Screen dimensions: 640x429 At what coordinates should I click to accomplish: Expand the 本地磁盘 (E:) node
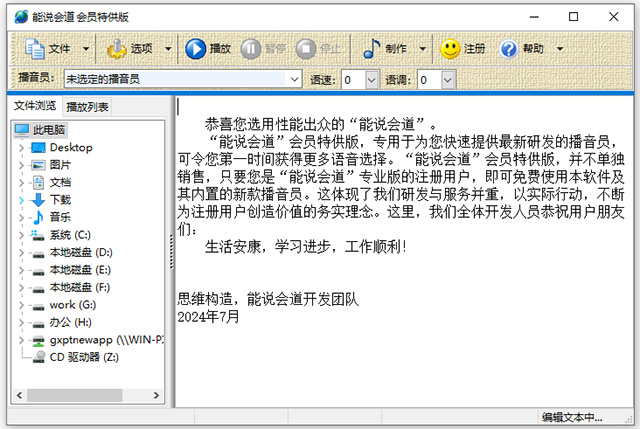[x=21, y=270]
